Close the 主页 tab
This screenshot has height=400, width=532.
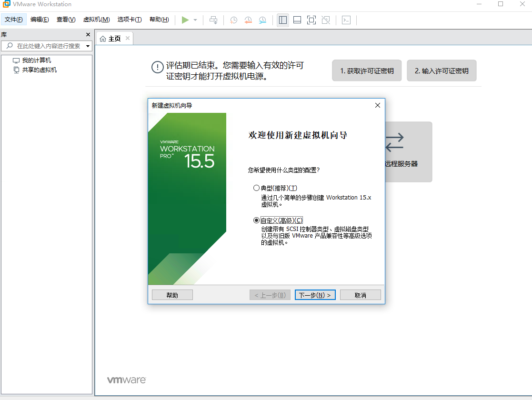[x=128, y=39]
